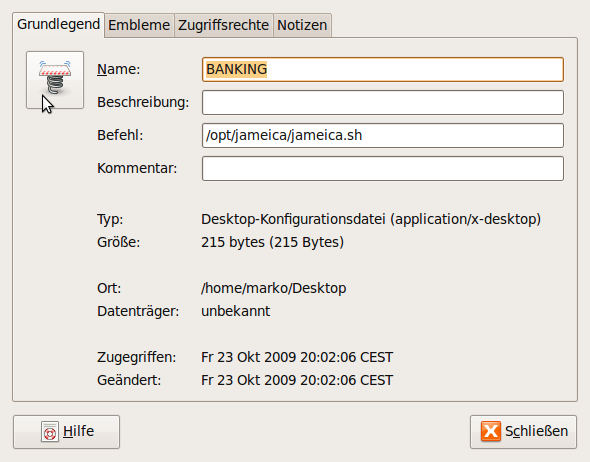
Task: Click the Befehl field with /opt/jameica/jameica.sh
Action: tap(383, 135)
